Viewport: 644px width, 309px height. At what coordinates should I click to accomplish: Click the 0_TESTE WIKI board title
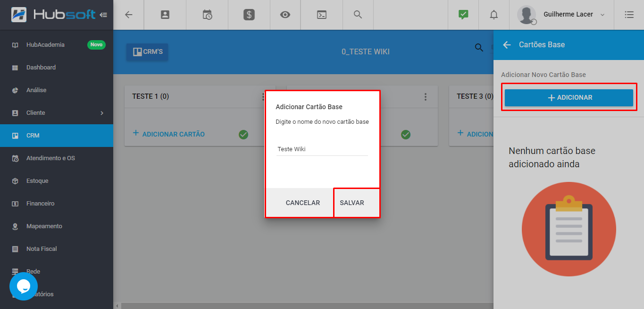[366, 52]
